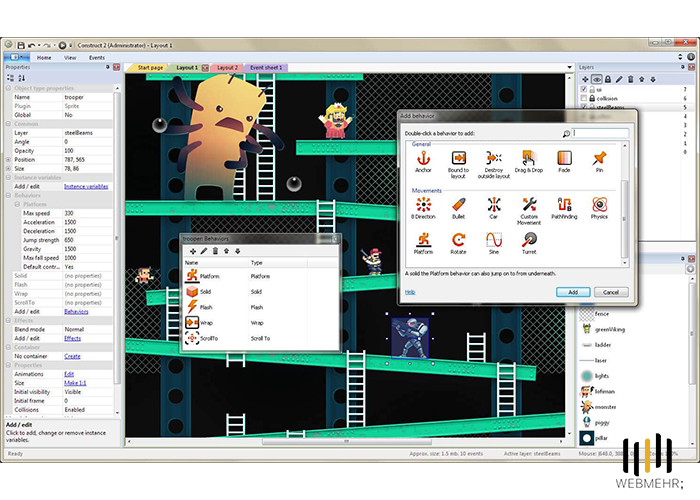
Task: Select the Sine behavior icon
Action: (494, 243)
